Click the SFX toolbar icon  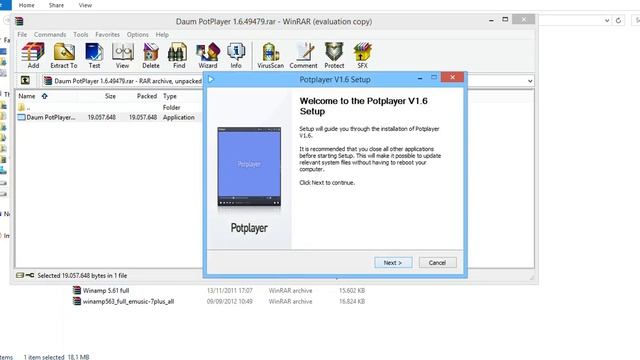pos(362,56)
